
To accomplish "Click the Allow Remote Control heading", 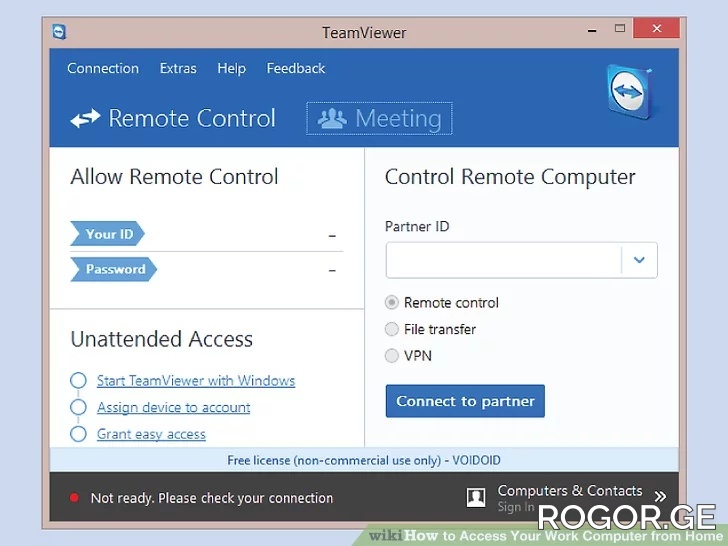I will tap(175, 176).
